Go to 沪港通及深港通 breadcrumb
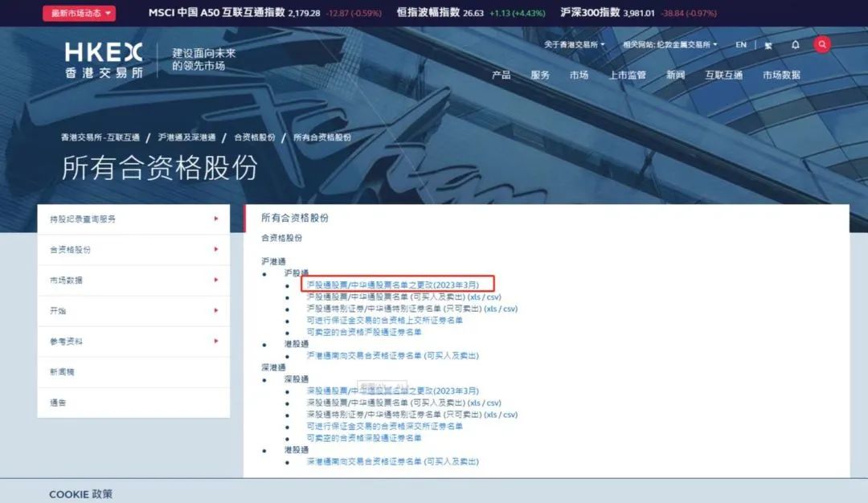868x503 pixels. pyautogui.click(x=186, y=137)
